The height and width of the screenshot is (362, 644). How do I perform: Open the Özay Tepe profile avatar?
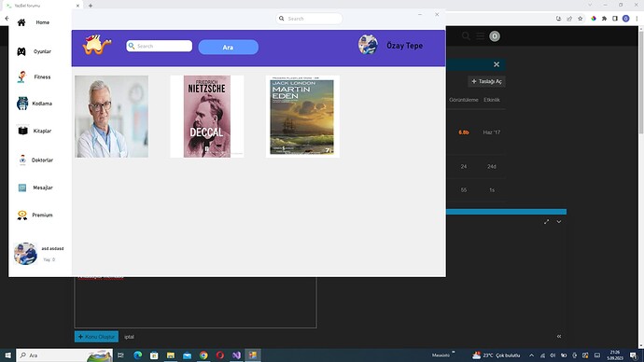point(368,45)
